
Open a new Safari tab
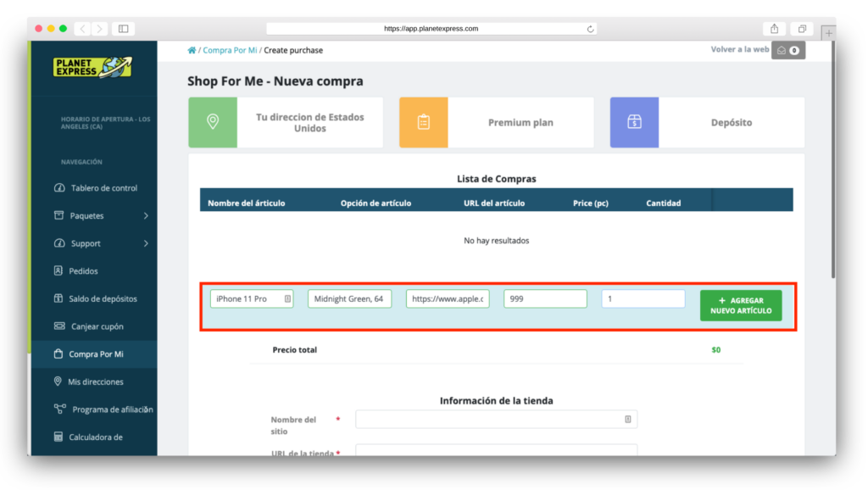tap(829, 33)
